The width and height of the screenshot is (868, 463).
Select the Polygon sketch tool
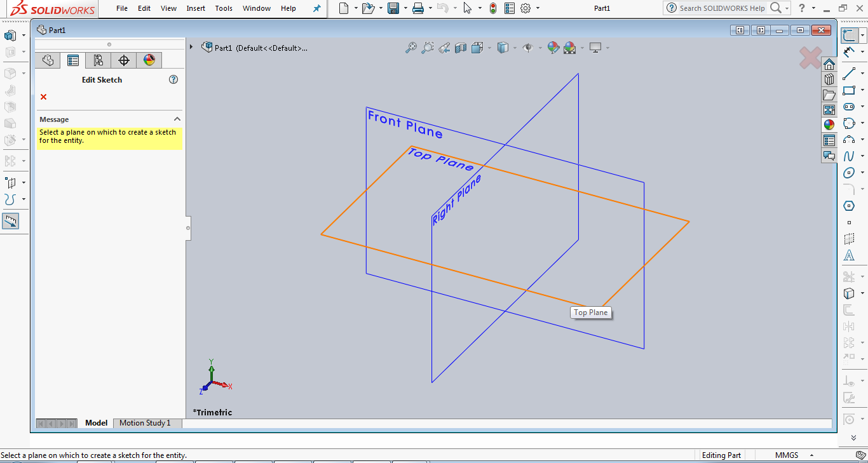(x=849, y=206)
